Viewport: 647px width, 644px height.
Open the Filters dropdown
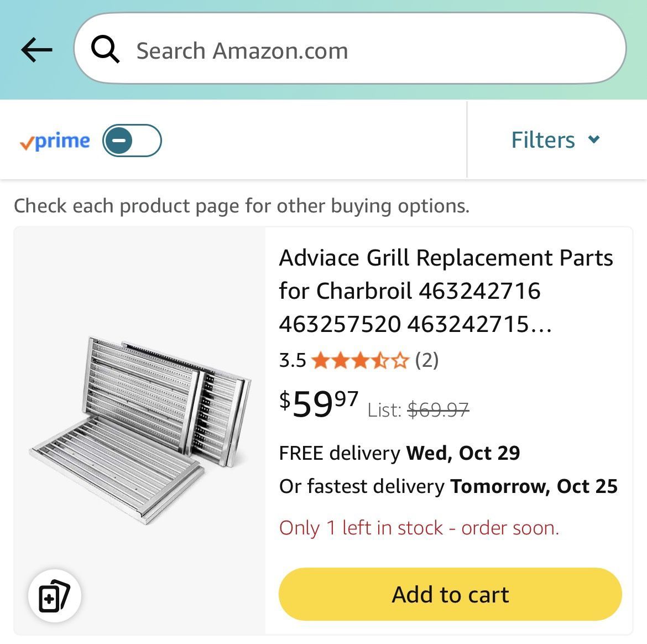(x=555, y=139)
